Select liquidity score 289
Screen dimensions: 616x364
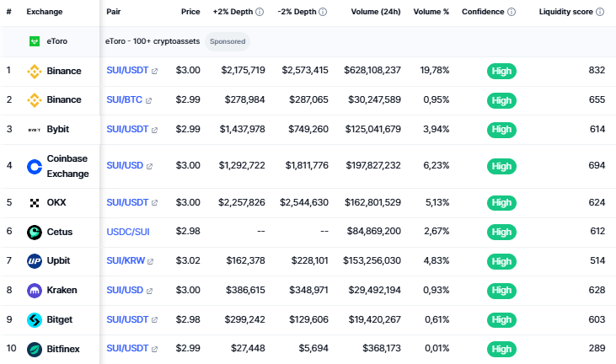597,348
